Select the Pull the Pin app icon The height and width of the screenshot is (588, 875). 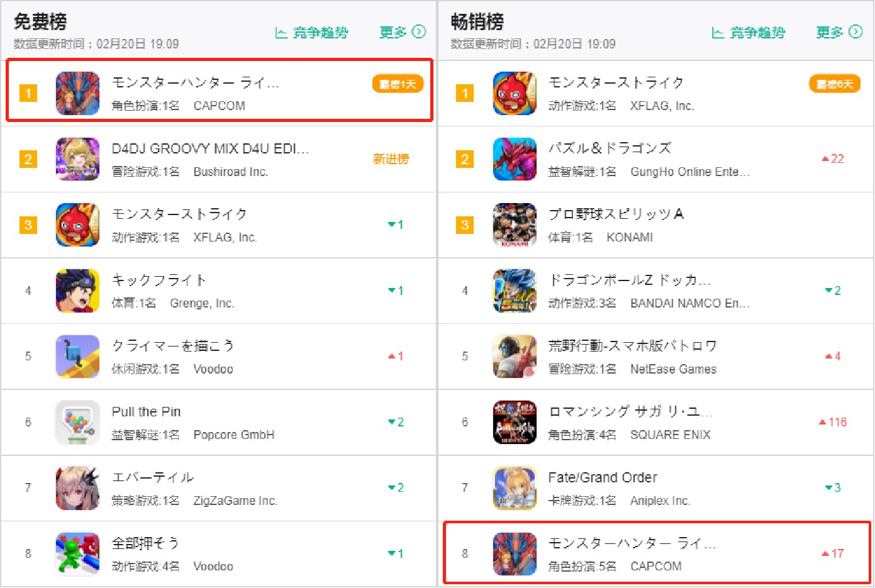77,422
